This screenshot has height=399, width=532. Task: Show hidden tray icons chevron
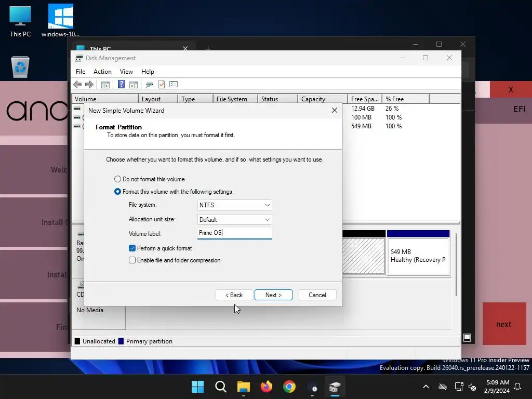(426, 387)
